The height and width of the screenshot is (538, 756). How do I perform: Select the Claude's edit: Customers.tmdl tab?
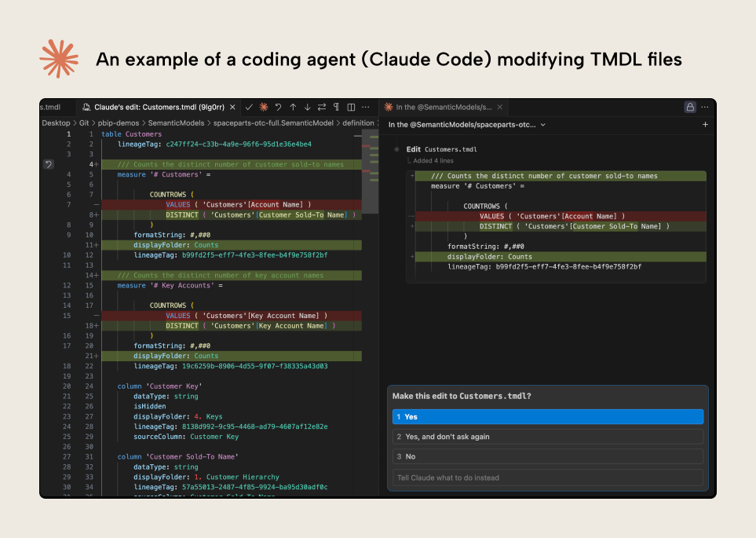[157, 107]
